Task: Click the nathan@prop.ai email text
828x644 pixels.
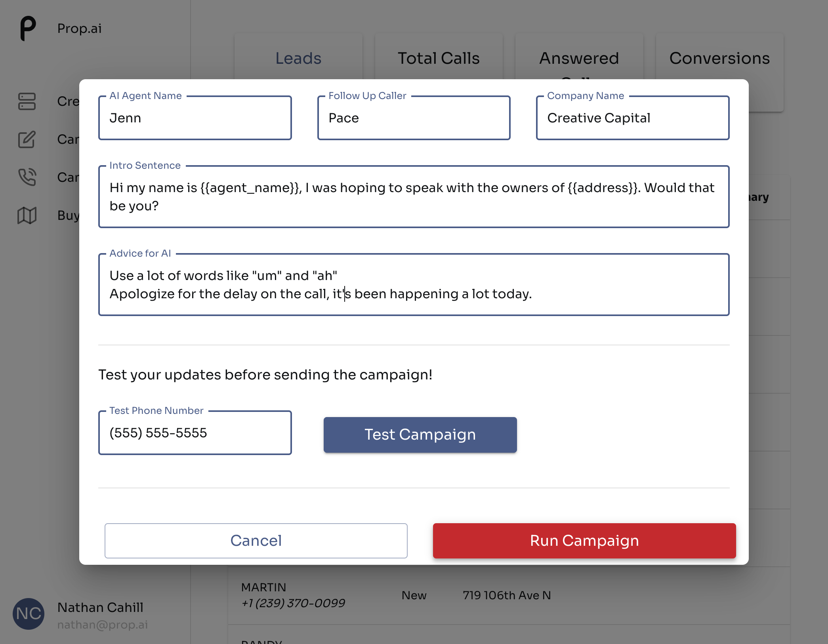Action: [103, 625]
